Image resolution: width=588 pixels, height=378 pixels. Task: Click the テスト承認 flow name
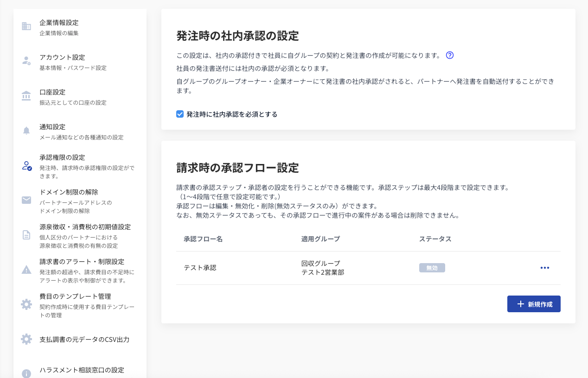[x=200, y=268]
